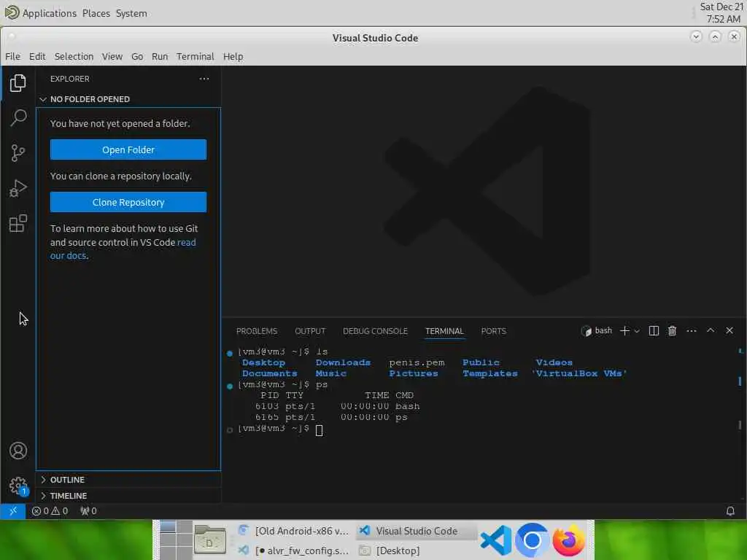Image resolution: width=747 pixels, height=560 pixels.
Task: Launch VS Code from the bottom dock
Action: pos(496,540)
